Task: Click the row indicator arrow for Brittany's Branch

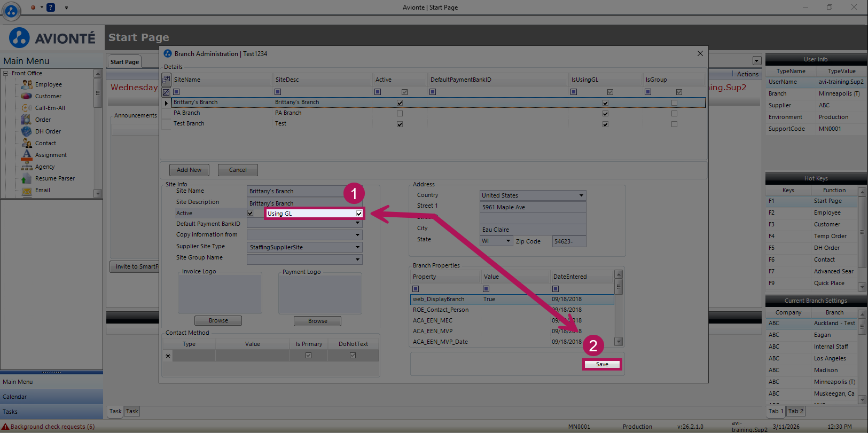Action: coord(166,103)
